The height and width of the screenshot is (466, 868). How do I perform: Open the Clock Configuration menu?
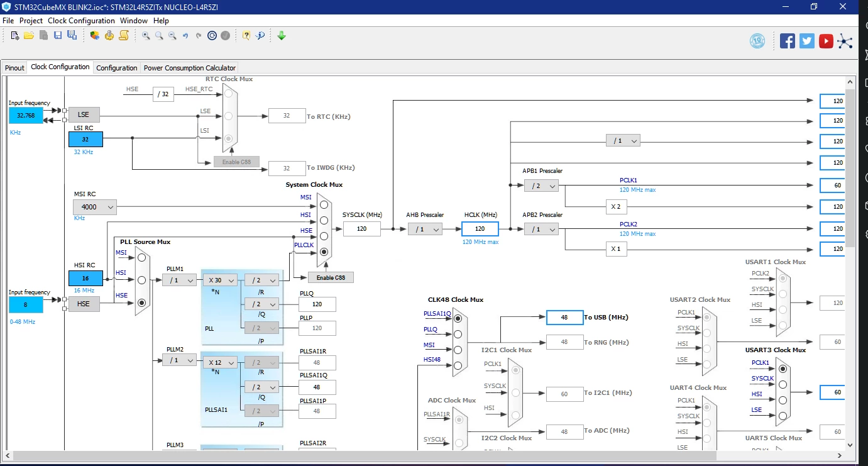(x=81, y=21)
